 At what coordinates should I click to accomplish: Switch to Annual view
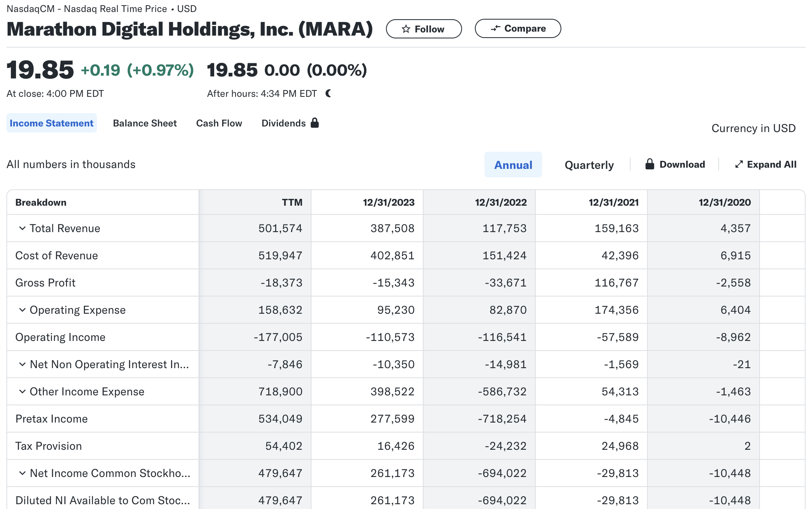(x=513, y=165)
